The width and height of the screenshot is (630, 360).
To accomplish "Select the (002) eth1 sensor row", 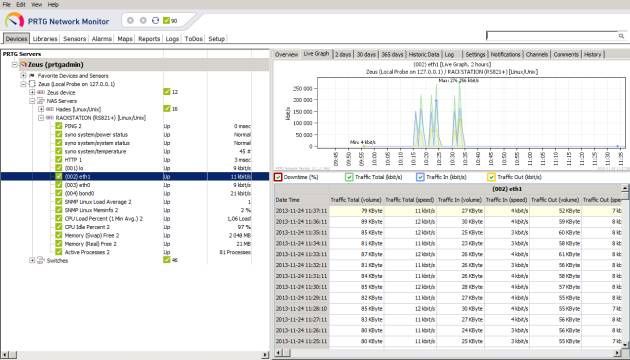I will point(135,176).
